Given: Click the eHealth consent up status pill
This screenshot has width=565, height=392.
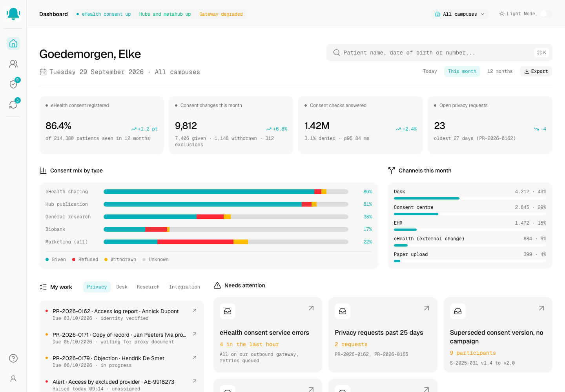Looking at the screenshot, I should (104, 14).
